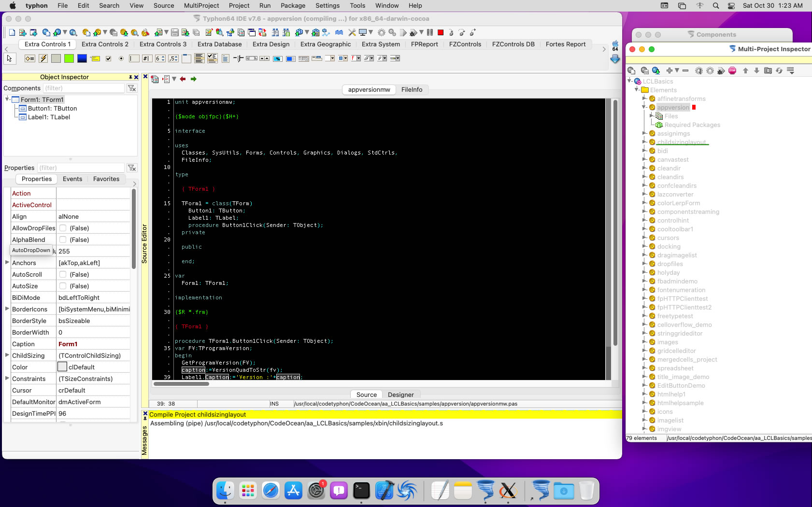Open the MultiProject menu

[201, 5]
